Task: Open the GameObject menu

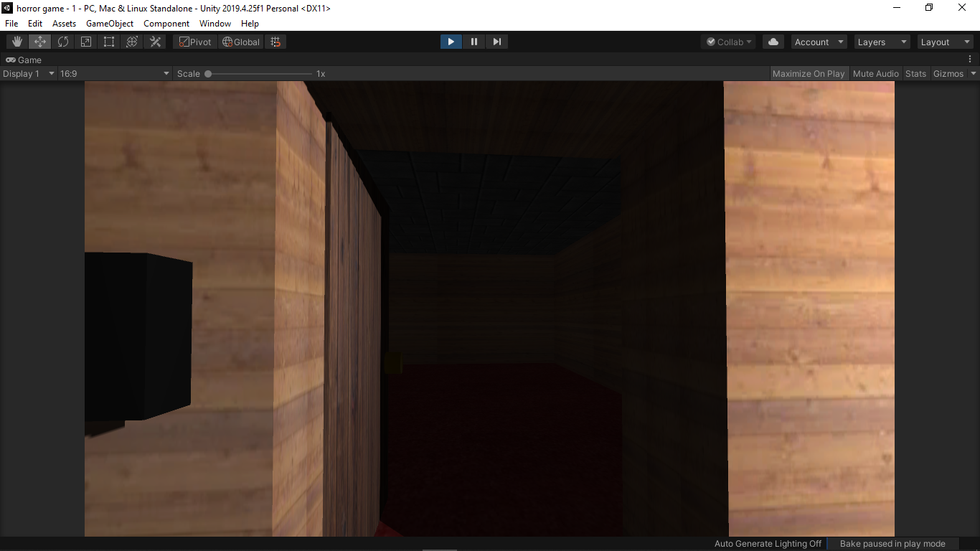Action: pos(110,24)
